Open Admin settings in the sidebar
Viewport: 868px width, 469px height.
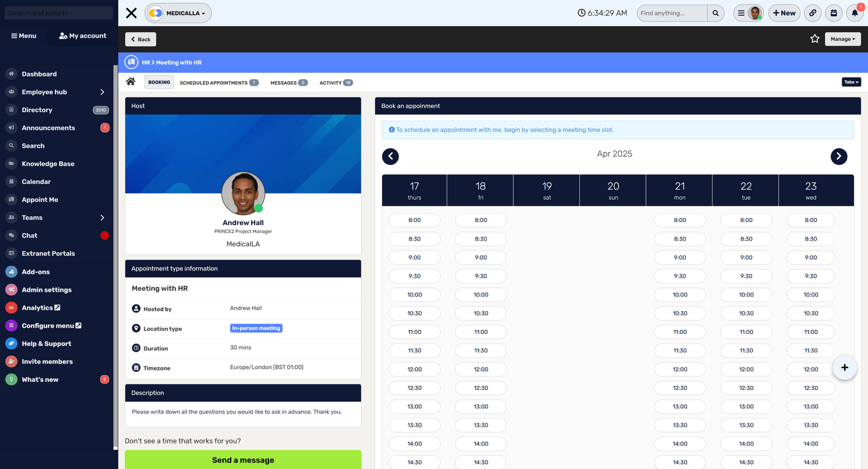[x=47, y=290]
